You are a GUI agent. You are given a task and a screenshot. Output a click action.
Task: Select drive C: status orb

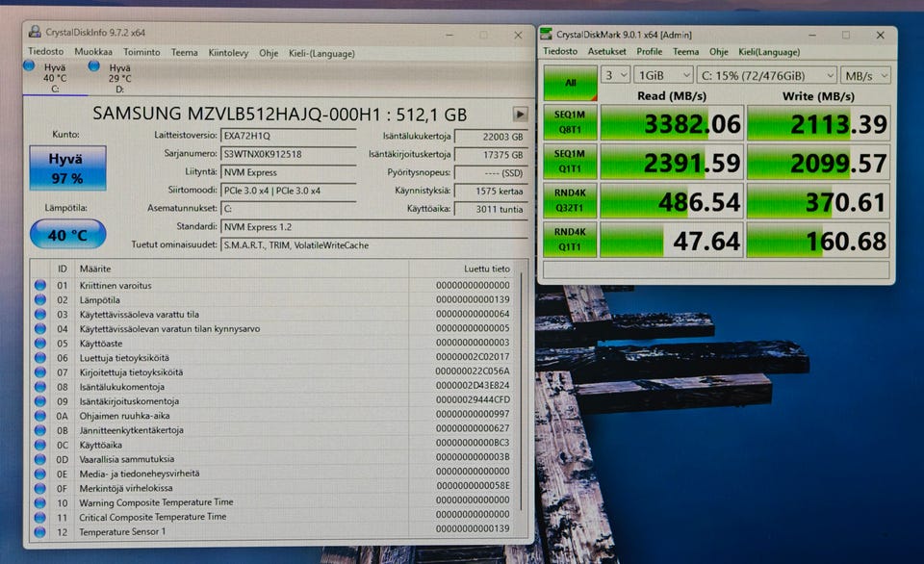[30, 66]
